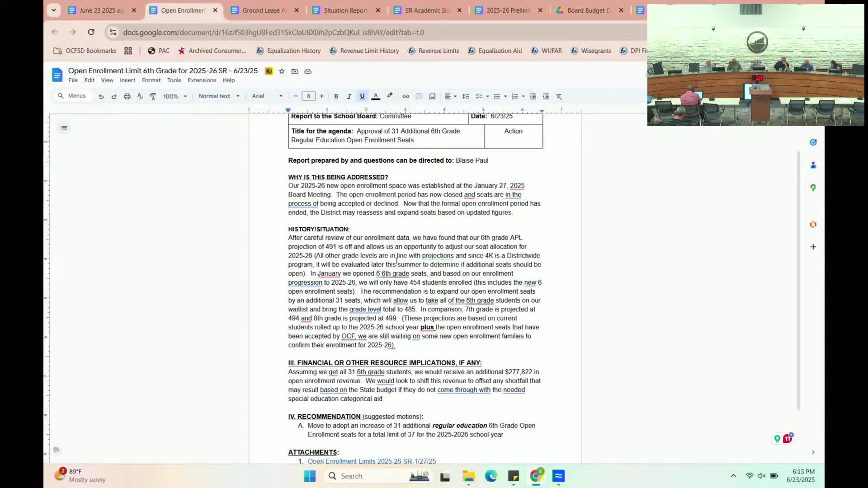The image size is (868, 488).
Task: Toggle bold formatting
Action: tap(336, 96)
